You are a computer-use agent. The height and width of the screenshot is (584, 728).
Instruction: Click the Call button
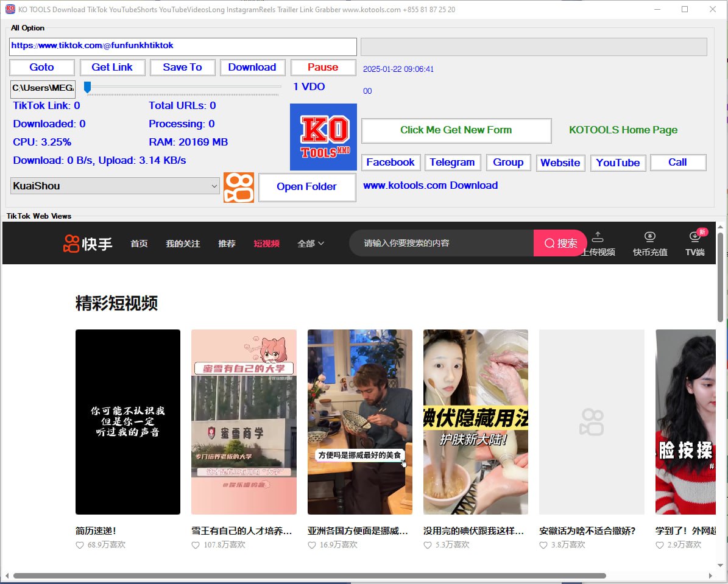pos(678,163)
